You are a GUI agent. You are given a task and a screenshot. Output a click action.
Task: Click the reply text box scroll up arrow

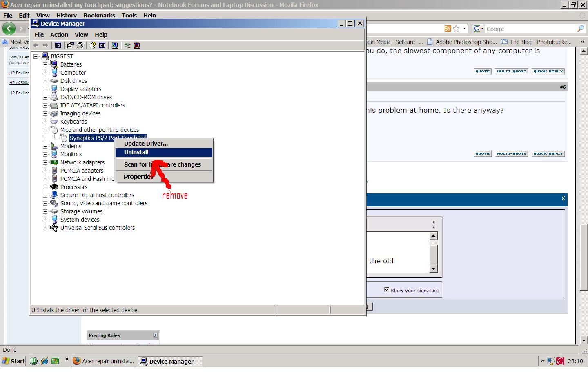click(x=434, y=236)
